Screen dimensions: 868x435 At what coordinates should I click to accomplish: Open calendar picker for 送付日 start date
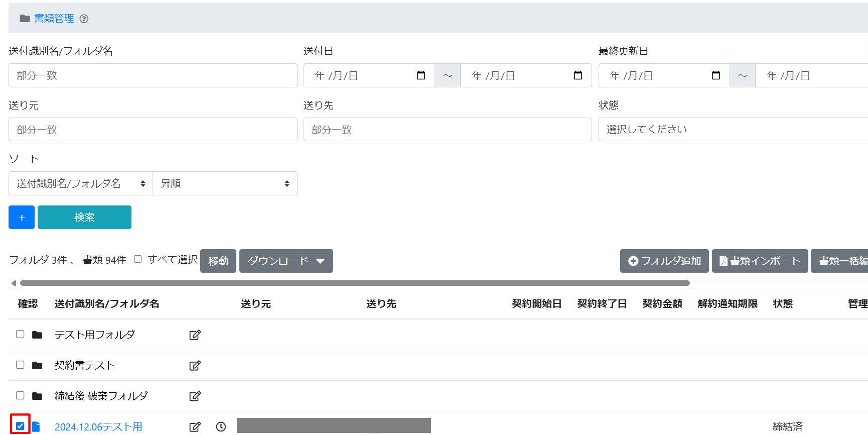coord(420,75)
